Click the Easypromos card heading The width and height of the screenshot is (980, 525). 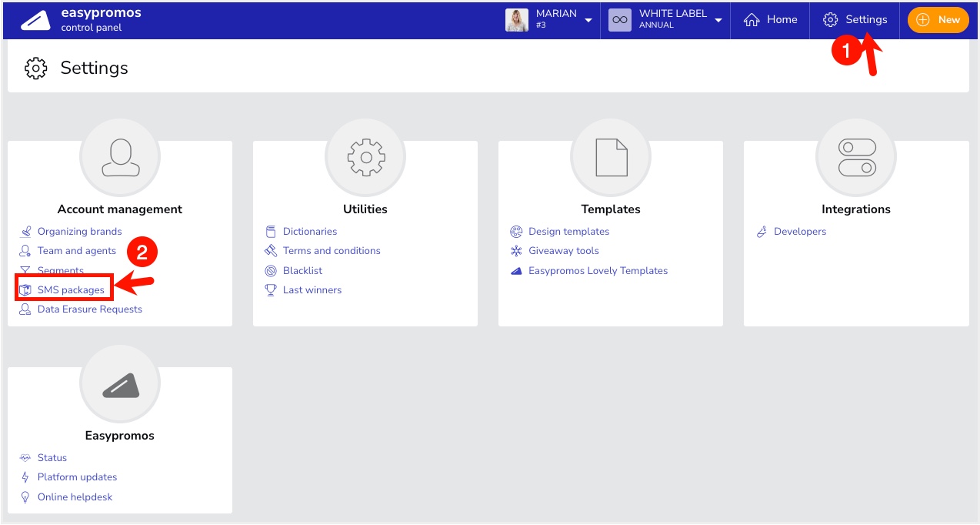point(120,436)
